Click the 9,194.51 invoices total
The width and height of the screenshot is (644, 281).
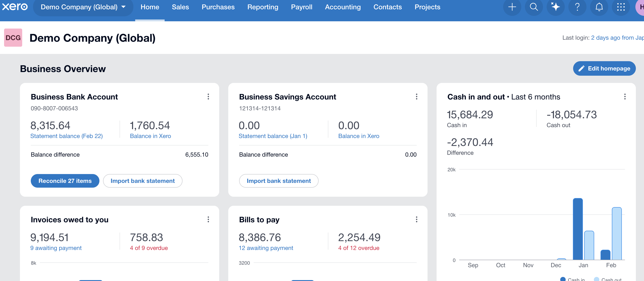click(x=50, y=237)
